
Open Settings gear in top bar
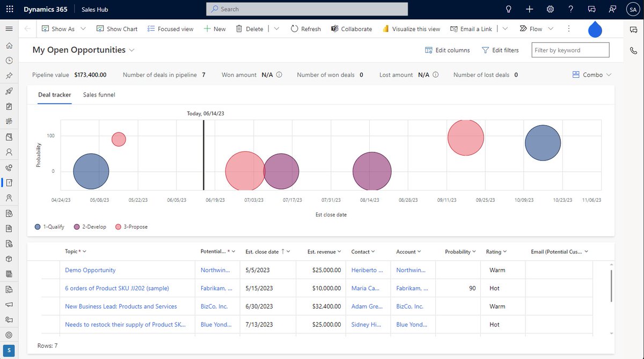pos(550,9)
